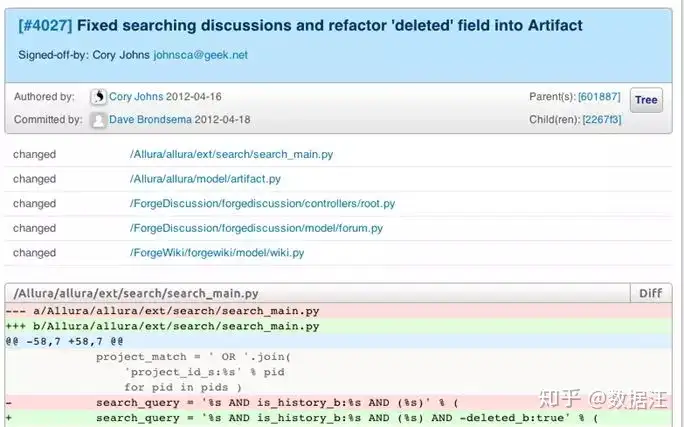Open Cory Johns author profile link
This screenshot has height=427, width=684.
pyautogui.click(x=136, y=96)
